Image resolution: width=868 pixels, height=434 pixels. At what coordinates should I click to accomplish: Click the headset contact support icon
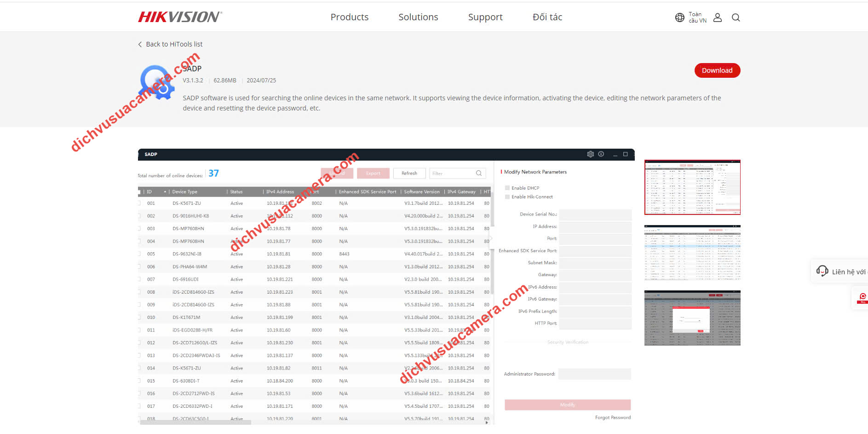pos(822,271)
